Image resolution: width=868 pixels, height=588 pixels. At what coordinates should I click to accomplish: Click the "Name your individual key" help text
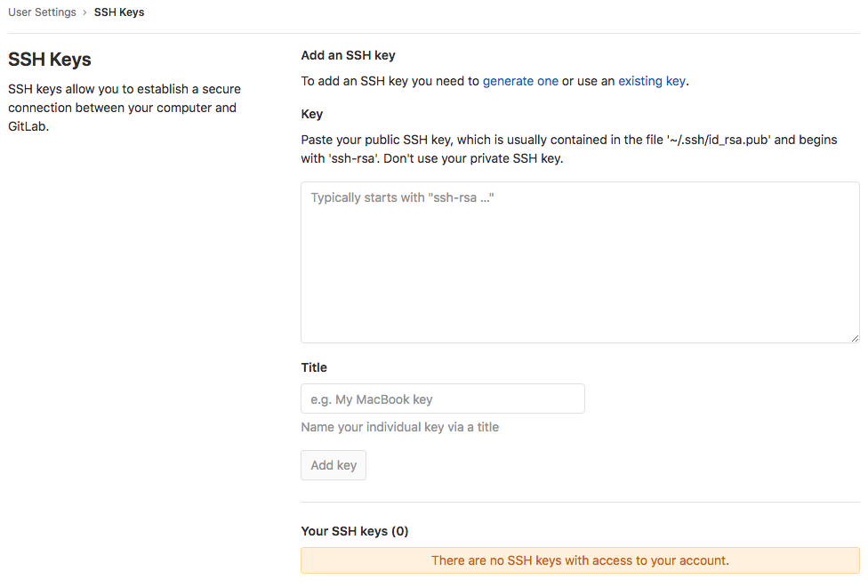click(x=400, y=427)
